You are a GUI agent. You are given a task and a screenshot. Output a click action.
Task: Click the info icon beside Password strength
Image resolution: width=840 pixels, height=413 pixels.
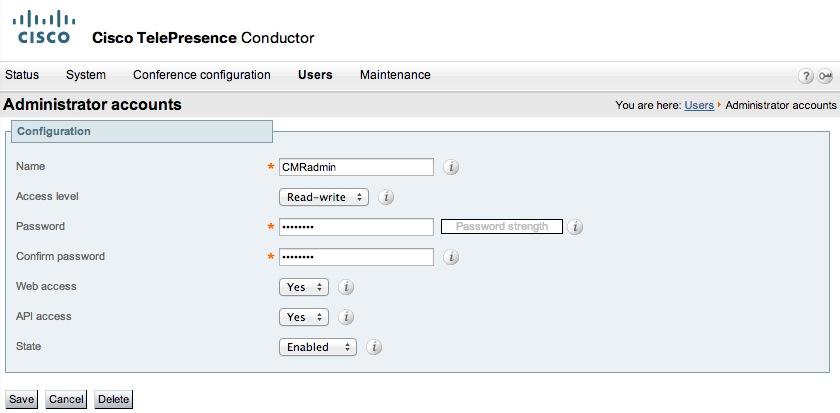(x=575, y=227)
